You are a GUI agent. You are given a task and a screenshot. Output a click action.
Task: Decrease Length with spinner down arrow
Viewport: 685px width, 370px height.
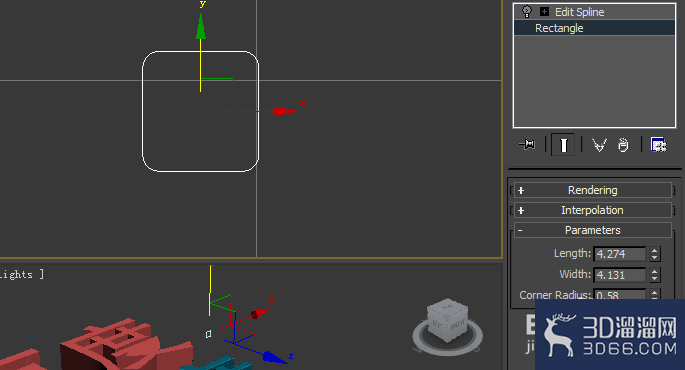[x=654, y=257]
